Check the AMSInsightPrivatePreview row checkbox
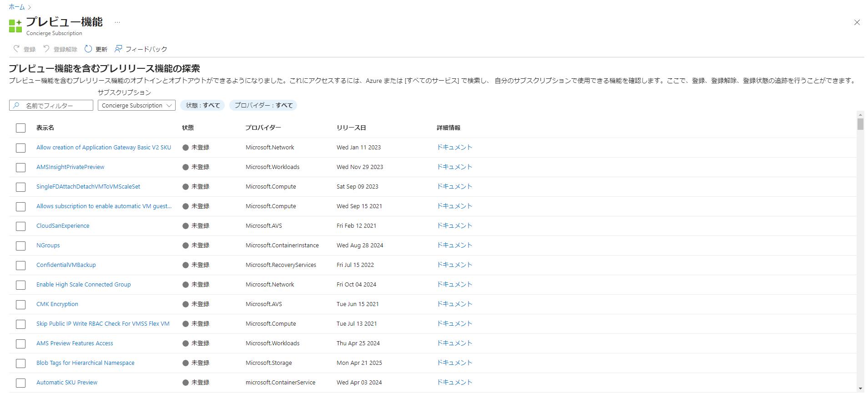Screen dimensions: 868x394 point(21,168)
